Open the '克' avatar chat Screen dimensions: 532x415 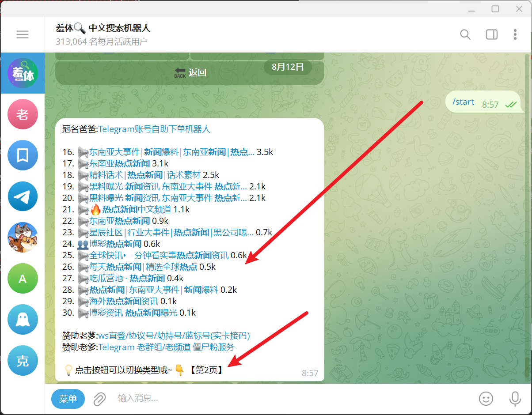[x=23, y=361]
